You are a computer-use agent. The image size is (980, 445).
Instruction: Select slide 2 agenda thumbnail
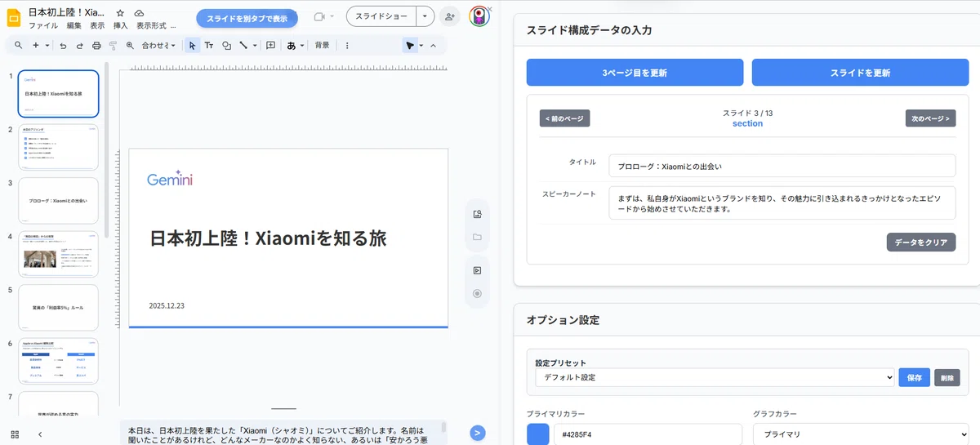coord(58,147)
